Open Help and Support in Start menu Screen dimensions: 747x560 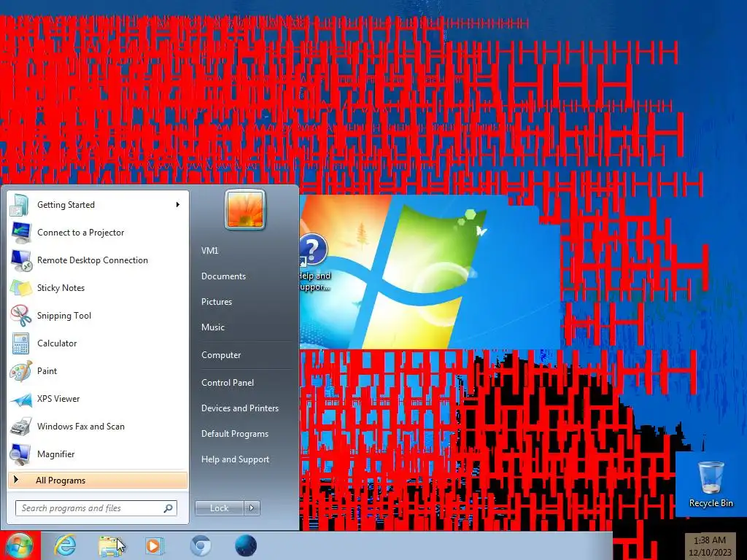tap(236, 460)
